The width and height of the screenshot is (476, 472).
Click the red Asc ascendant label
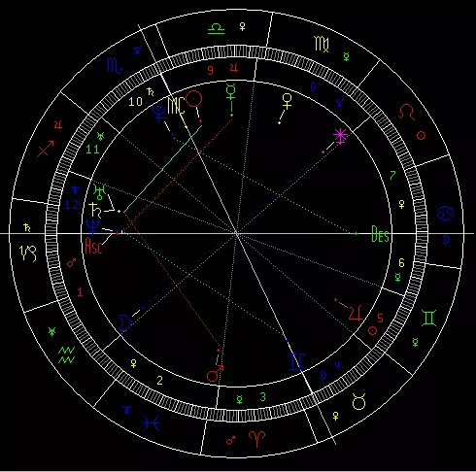point(93,246)
